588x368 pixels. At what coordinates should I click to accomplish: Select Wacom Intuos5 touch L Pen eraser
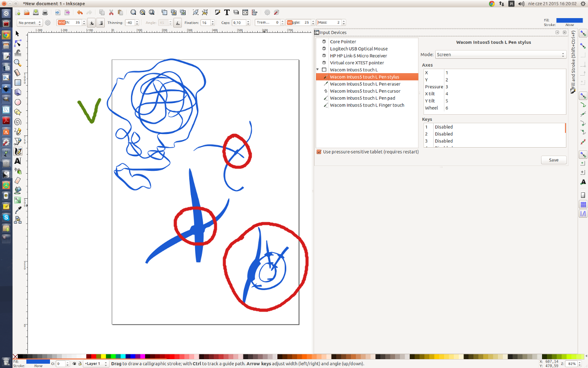[x=365, y=84]
